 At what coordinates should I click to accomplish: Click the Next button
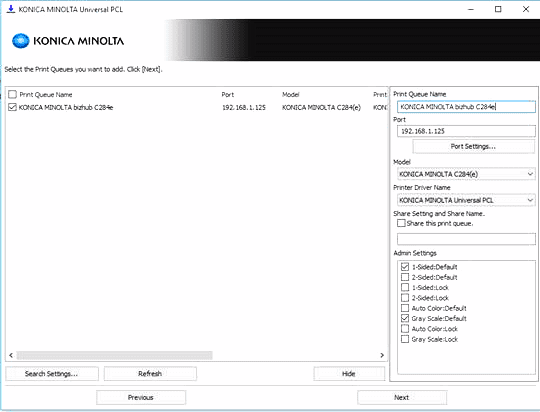[402, 398]
